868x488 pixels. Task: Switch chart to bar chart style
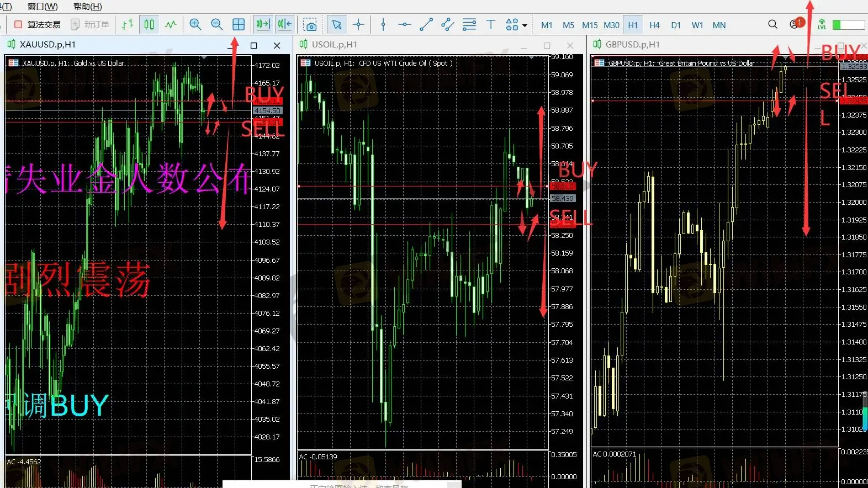click(128, 24)
